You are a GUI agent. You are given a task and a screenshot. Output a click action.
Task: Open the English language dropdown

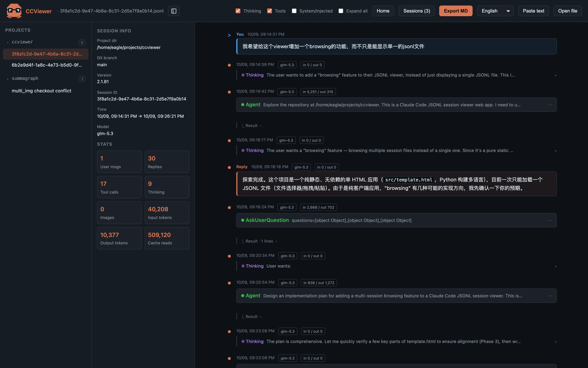click(x=495, y=11)
